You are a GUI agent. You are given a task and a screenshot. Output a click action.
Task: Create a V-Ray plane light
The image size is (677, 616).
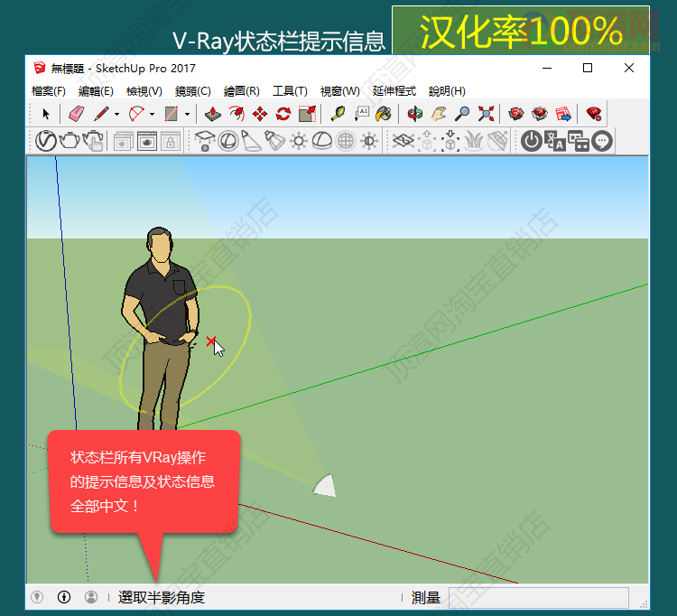pos(205,141)
